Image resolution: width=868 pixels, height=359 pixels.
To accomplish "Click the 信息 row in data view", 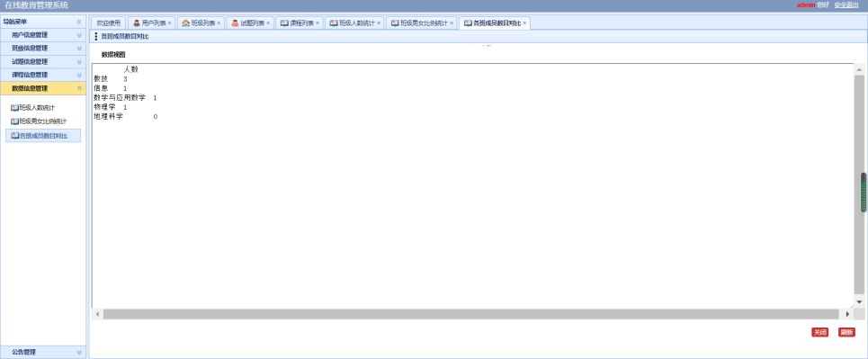I will 111,88.
